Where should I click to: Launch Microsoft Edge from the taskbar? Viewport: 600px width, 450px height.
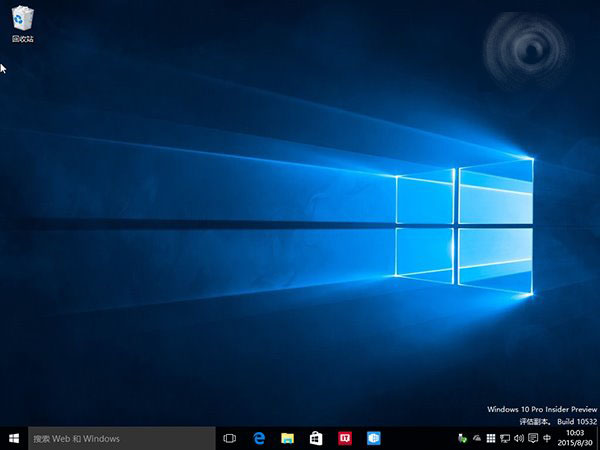258,438
